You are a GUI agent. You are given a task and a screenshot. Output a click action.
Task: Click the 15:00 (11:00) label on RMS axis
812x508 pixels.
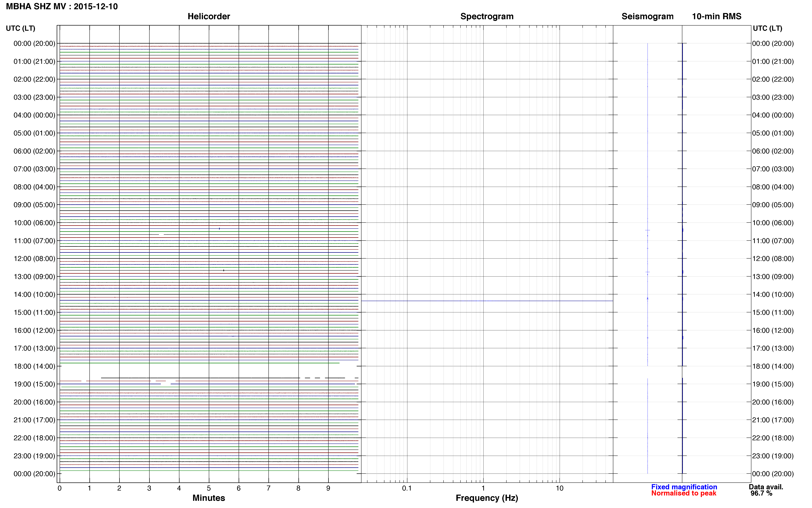coord(773,312)
